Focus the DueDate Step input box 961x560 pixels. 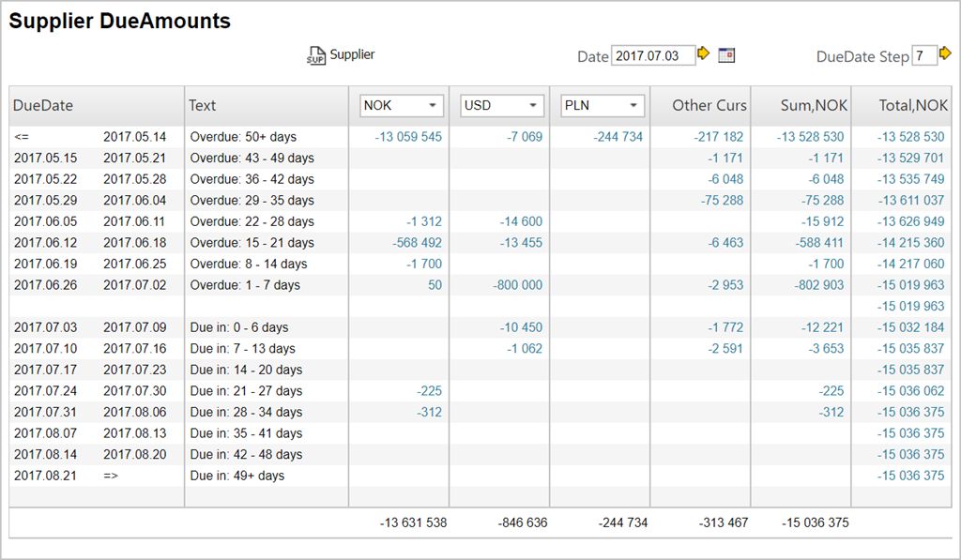click(923, 56)
